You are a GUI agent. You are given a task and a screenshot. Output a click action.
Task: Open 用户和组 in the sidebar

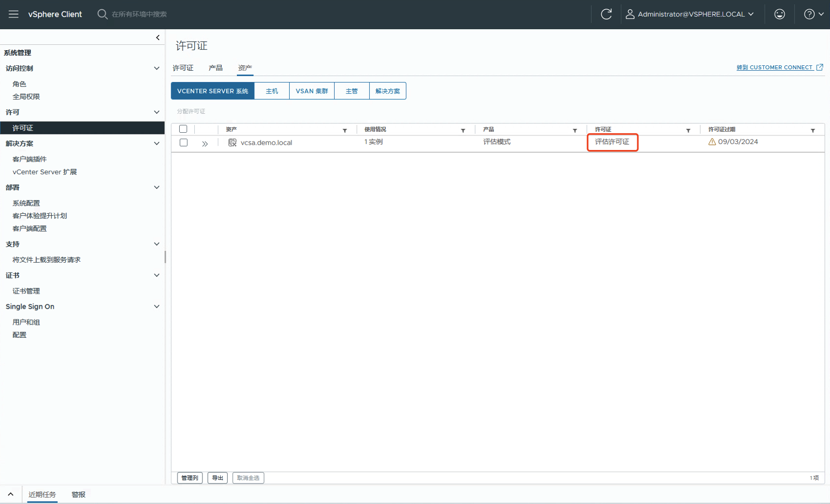pyautogui.click(x=26, y=322)
